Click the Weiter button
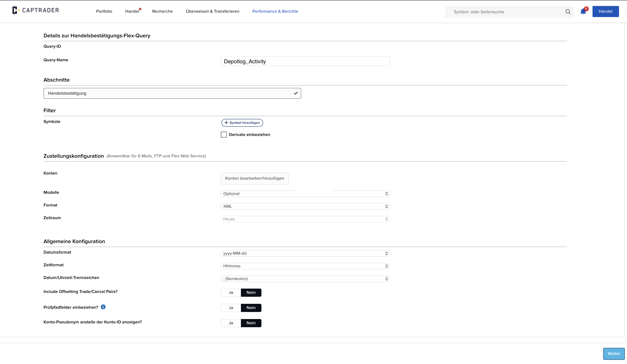This screenshot has height=364, width=627. click(x=614, y=353)
